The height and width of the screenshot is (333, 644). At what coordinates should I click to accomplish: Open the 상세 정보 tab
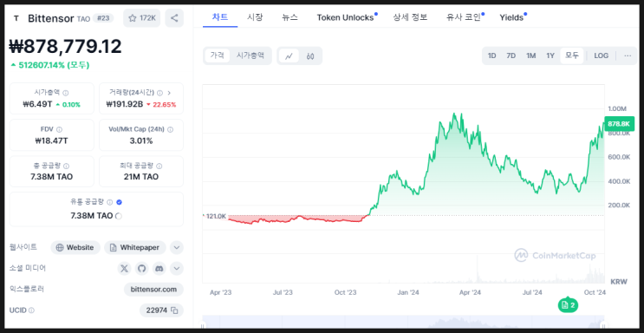[x=410, y=17]
